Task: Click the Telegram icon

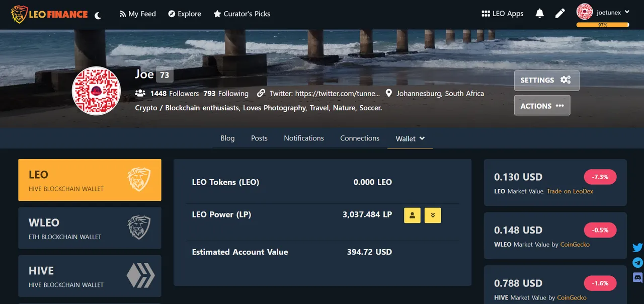Action: click(637, 263)
